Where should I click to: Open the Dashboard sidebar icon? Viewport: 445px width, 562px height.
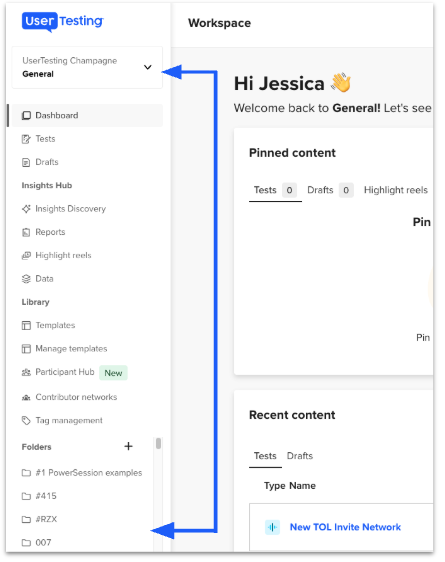pyautogui.click(x=26, y=115)
